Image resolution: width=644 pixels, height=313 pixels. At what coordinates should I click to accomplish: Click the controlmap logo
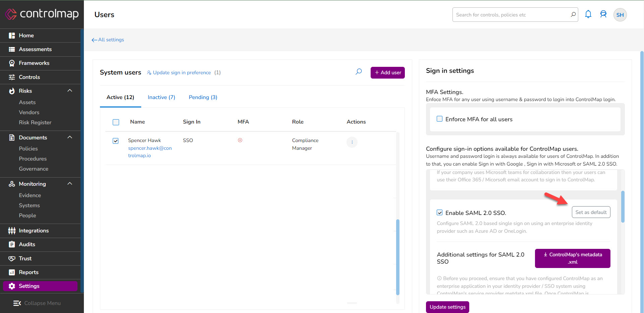(42, 14)
